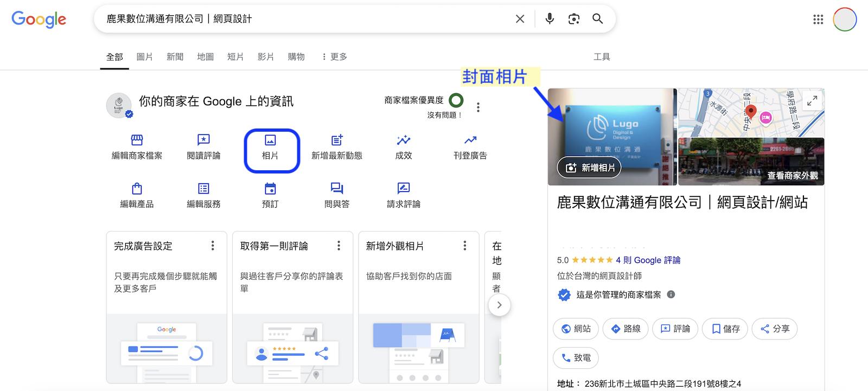Open 相片 photos shortcut
868x391 pixels.
click(x=270, y=148)
